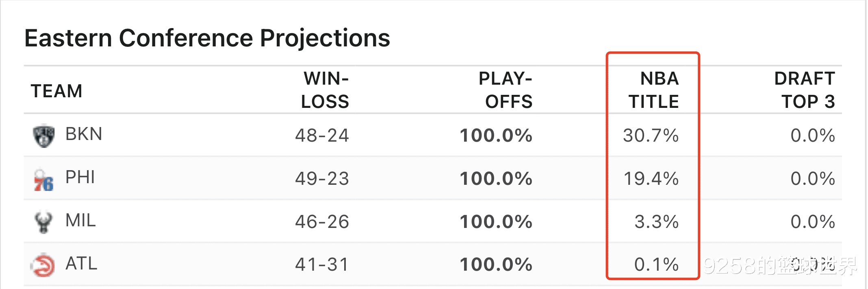Viewport: 868px width, 289px height.
Task: Select Milwaukee's 3.3% title odds cell
Action: 657,222
